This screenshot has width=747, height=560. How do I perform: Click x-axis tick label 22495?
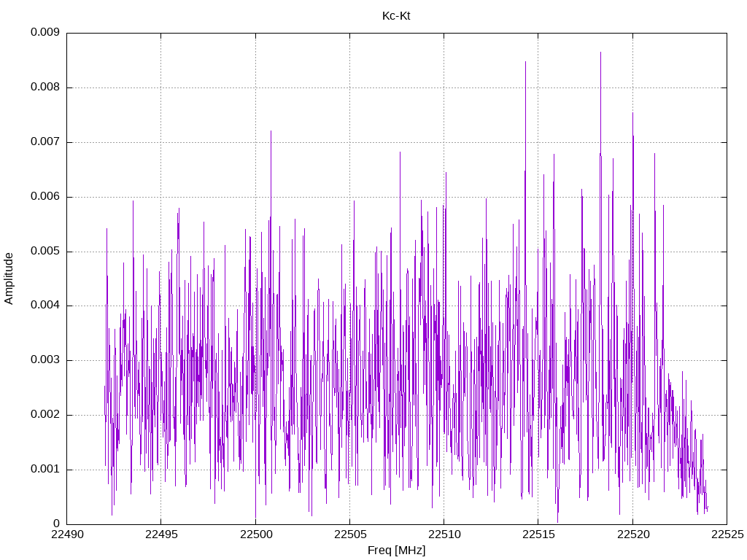point(161,534)
